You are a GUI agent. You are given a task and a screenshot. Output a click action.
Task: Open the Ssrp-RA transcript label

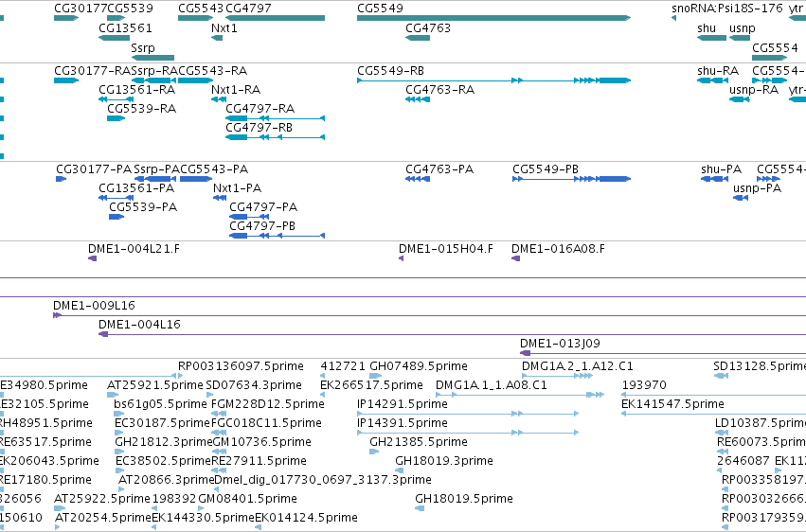(154, 70)
